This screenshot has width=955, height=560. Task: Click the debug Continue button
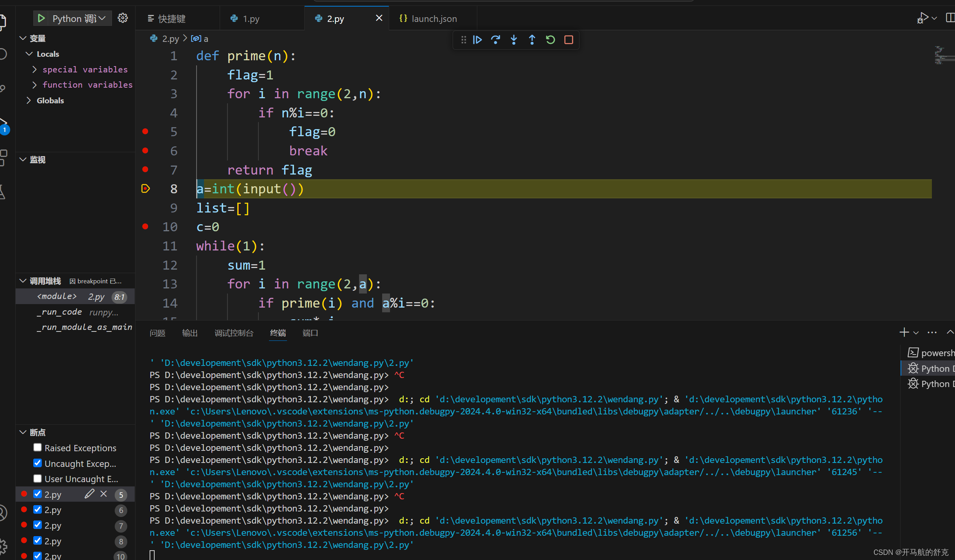click(x=477, y=40)
